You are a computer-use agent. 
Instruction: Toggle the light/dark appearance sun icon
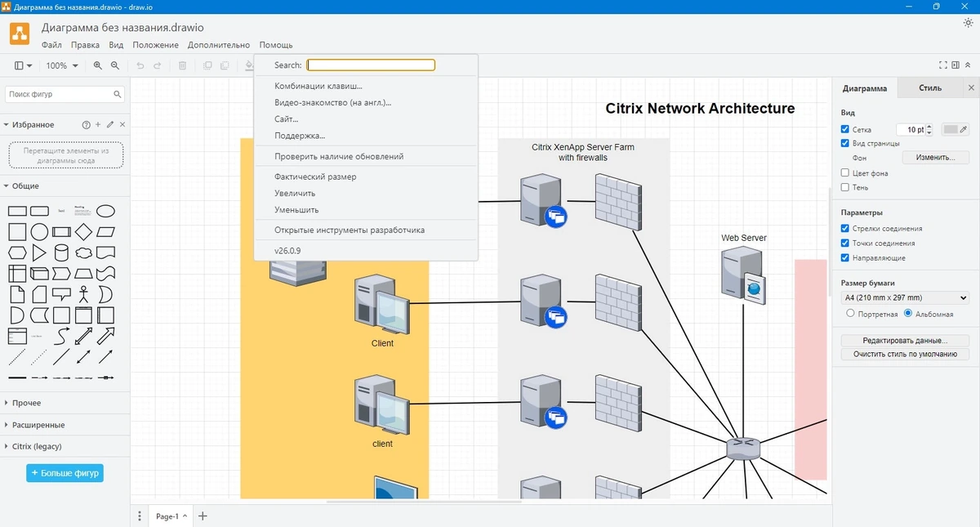tap(968, 23)
